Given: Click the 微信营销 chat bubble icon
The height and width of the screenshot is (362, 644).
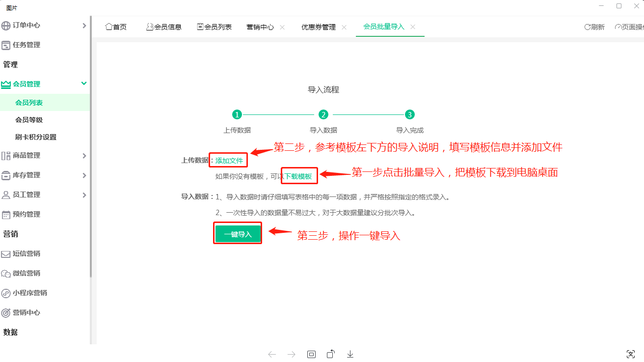Looking at the screenshot, I should [x=6, y=274].
